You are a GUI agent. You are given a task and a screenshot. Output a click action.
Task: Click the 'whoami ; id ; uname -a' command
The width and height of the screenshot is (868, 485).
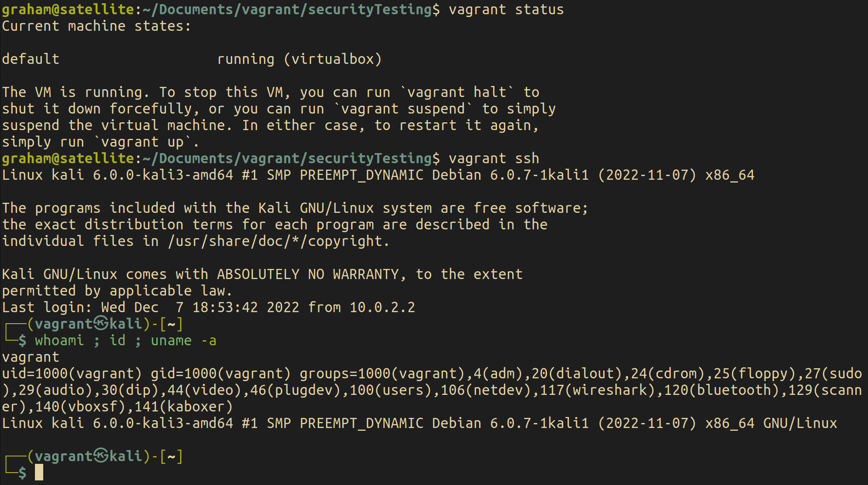[x=126, y=341]
